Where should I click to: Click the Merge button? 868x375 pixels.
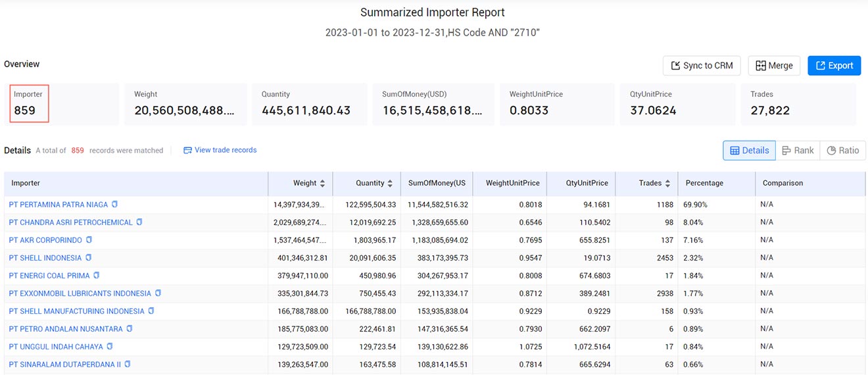coord(774,66)
